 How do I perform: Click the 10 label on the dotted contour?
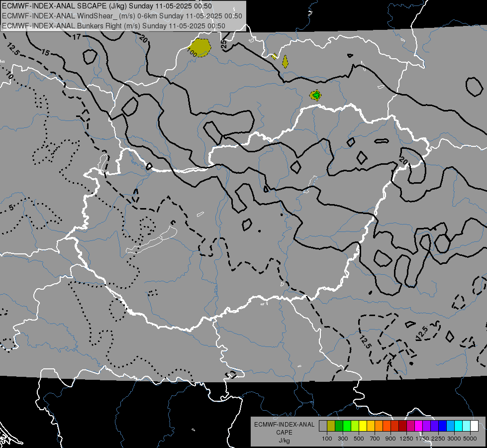pyautogui.click(x=9, y=75)
